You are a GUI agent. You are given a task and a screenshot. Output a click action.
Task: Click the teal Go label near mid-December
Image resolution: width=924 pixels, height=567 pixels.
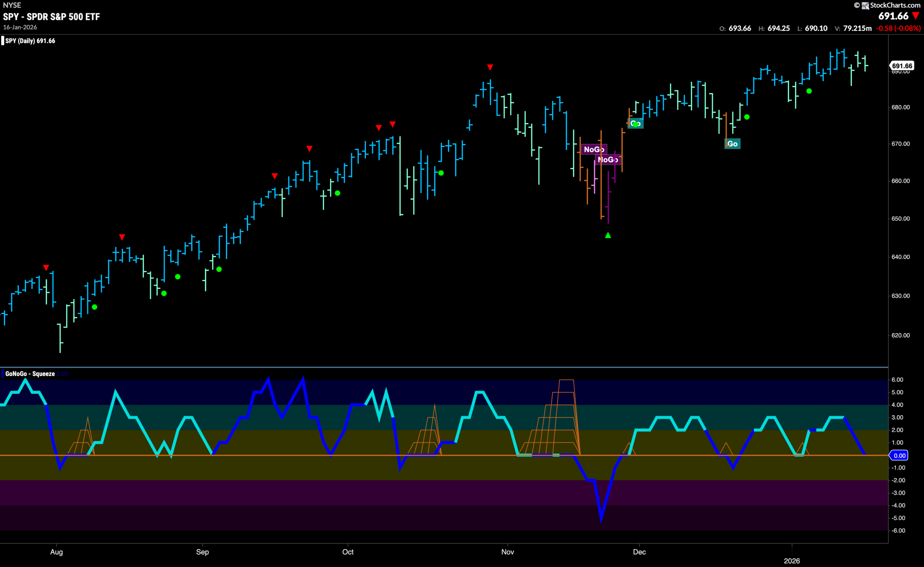pos(732,144)
